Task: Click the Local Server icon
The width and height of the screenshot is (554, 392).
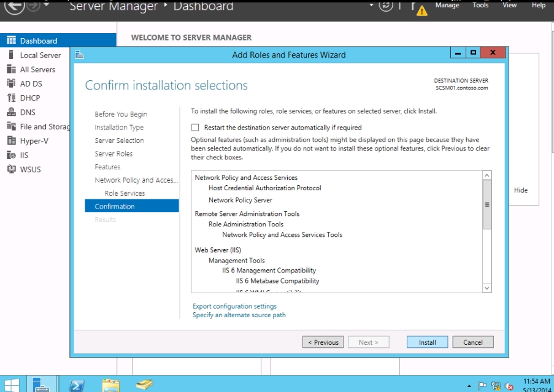Action: pos(11,55)
